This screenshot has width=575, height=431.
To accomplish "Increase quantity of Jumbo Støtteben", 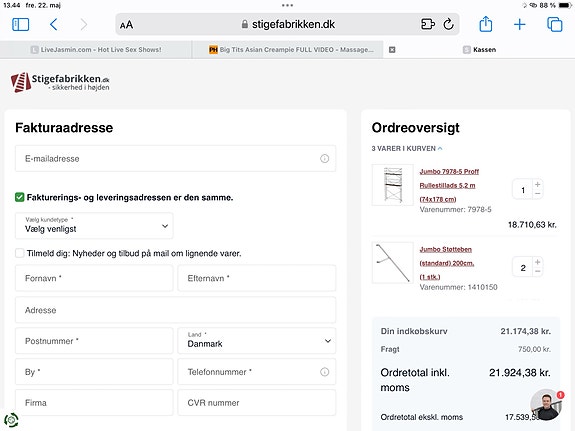I will 538,262.
